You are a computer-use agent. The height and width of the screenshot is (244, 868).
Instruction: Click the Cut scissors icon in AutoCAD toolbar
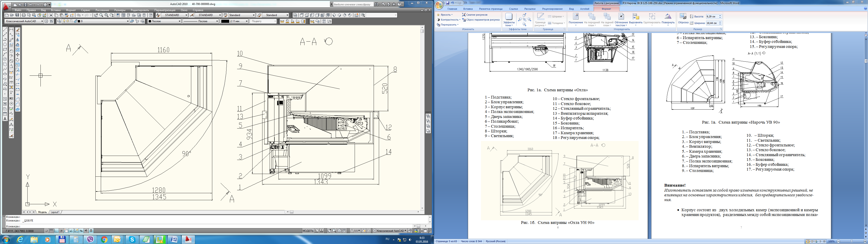(51, 15)
